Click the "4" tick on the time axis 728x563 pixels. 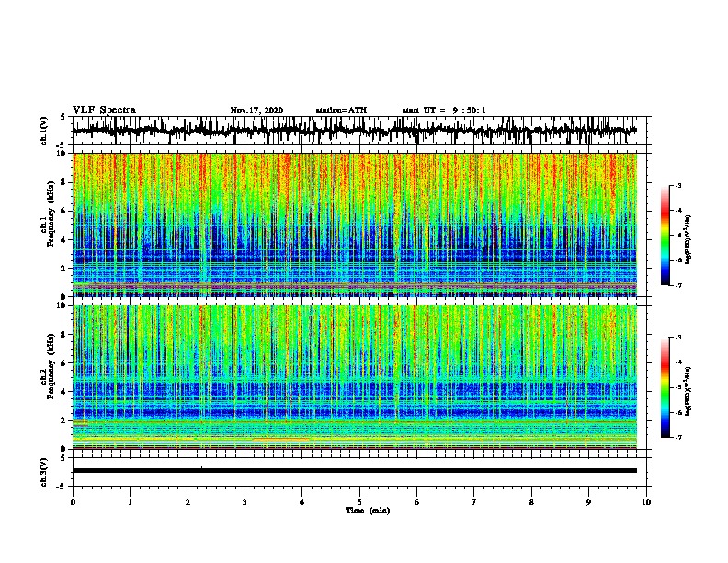302,502
